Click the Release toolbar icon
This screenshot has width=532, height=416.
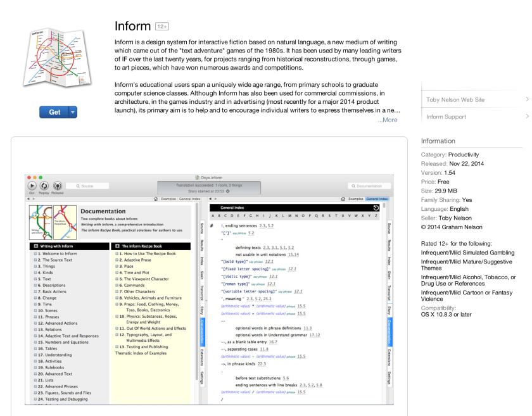pyautogui.click(x=58, y=186)
